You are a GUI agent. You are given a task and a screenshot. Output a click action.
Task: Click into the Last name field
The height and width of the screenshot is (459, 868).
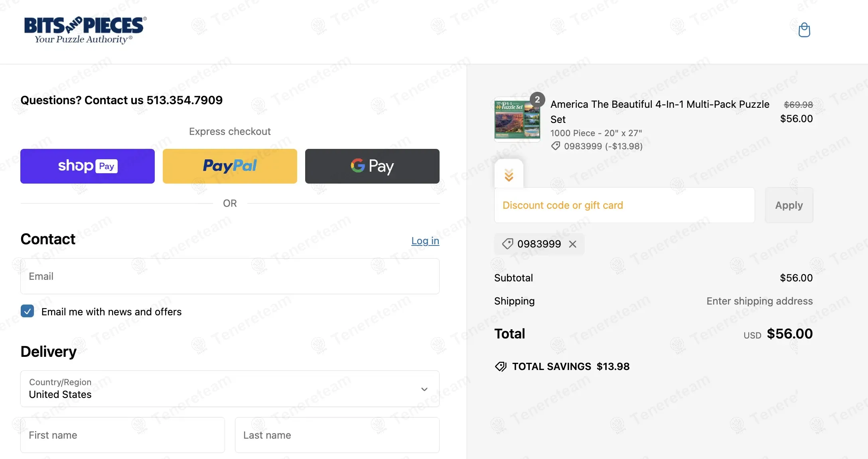point(337,435)
